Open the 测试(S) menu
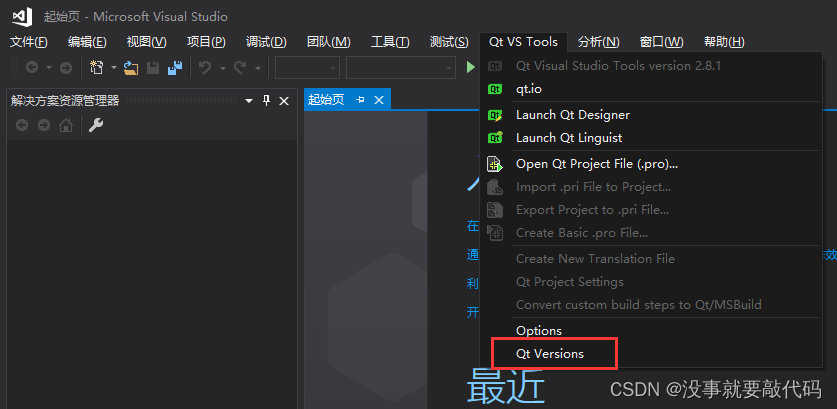Image resolution: width=837 pixels, height=409 pixels. [x=449, y=42]
